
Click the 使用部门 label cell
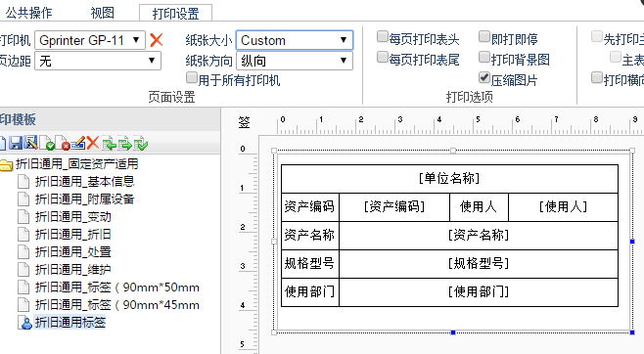(310, 292)
